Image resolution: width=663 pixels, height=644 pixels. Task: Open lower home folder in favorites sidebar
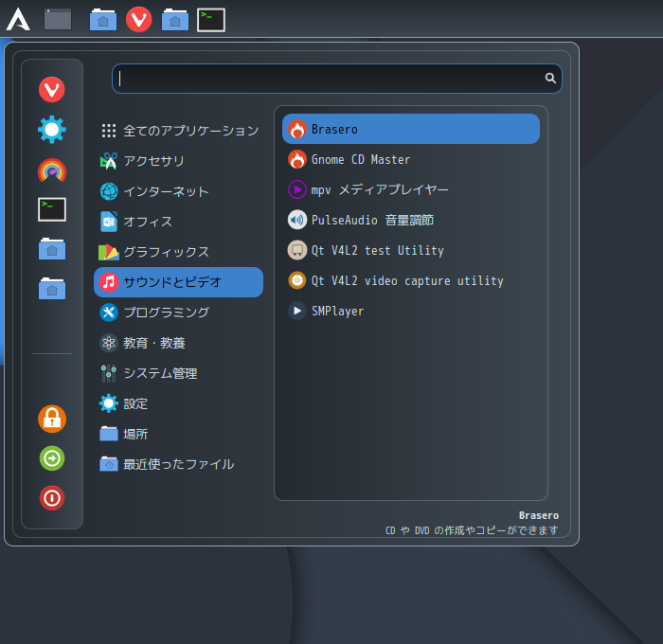52,289
